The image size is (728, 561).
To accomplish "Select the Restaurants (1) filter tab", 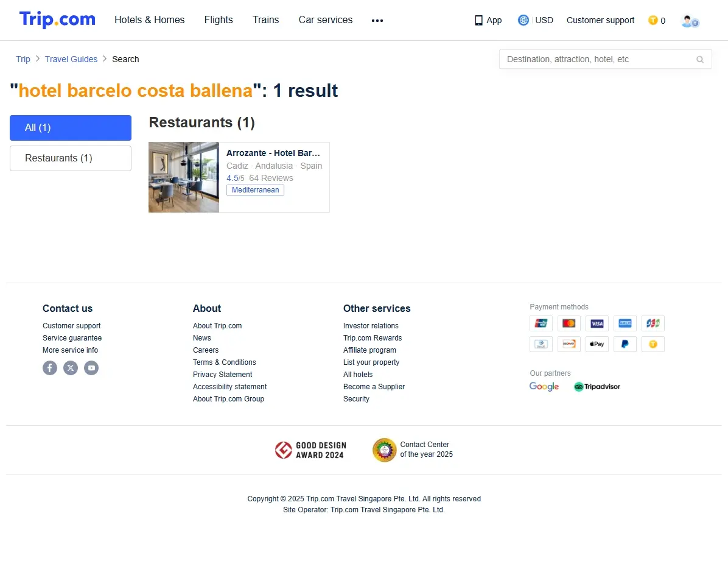I will (71, 158).
